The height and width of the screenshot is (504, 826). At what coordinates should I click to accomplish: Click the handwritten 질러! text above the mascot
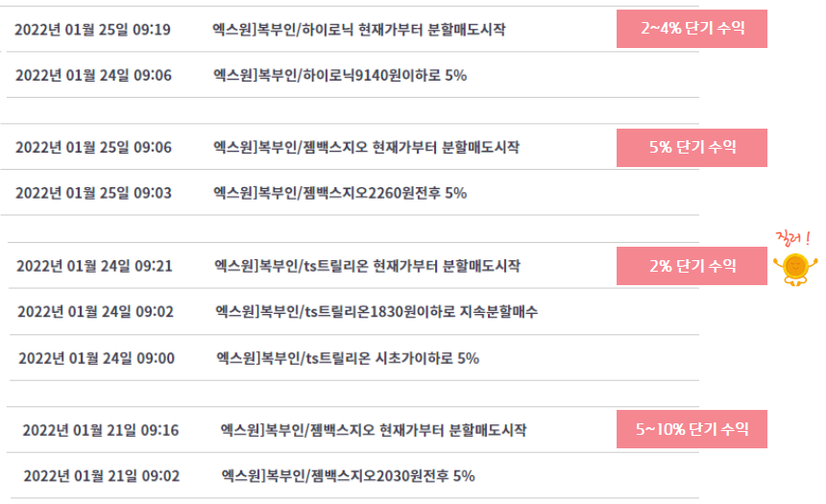(792, 239)
